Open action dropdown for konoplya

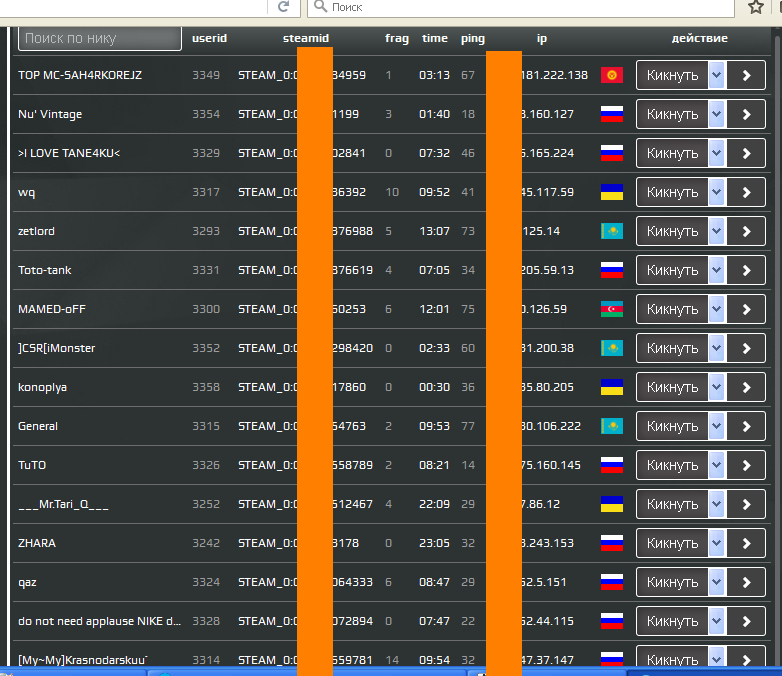point(717,387)
